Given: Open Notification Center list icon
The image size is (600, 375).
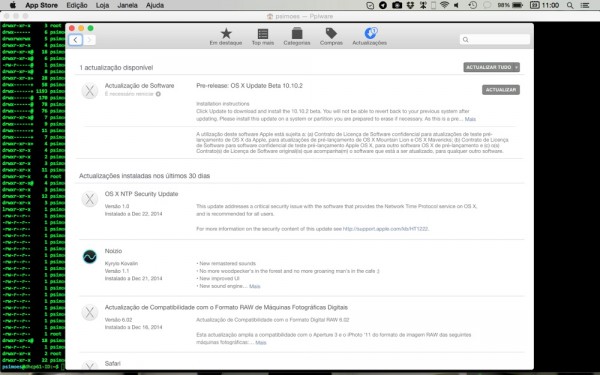Looking at the screenshot, I should point(585,5).
